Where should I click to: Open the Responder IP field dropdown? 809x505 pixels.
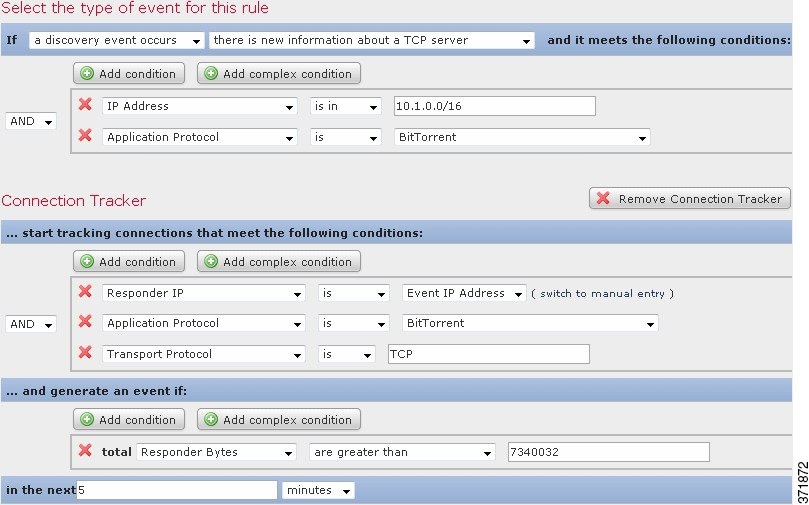pos(204,293)
